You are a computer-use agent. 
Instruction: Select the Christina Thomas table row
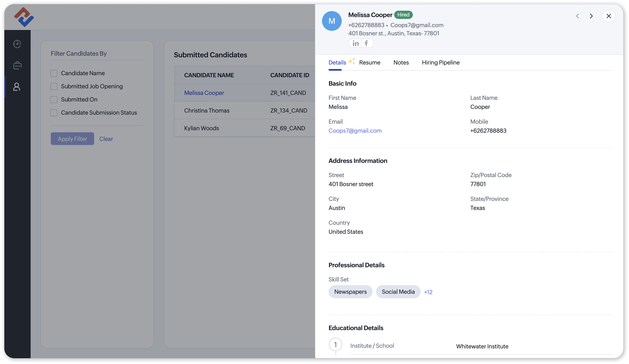(207, 111)
